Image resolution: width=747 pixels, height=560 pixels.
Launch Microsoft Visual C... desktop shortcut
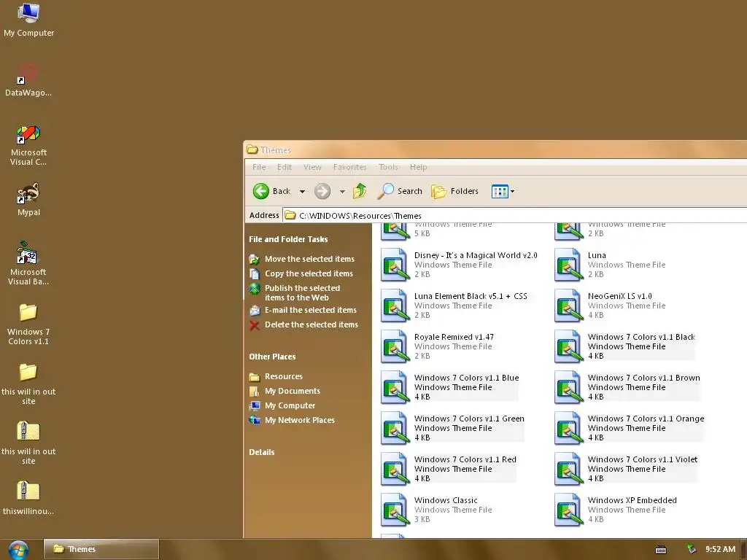point(28,145)
